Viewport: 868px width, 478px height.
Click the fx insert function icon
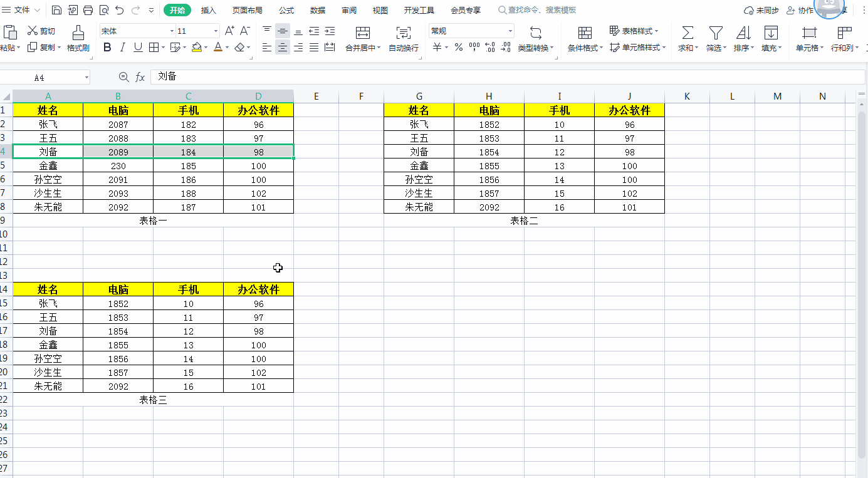point(140,76)
